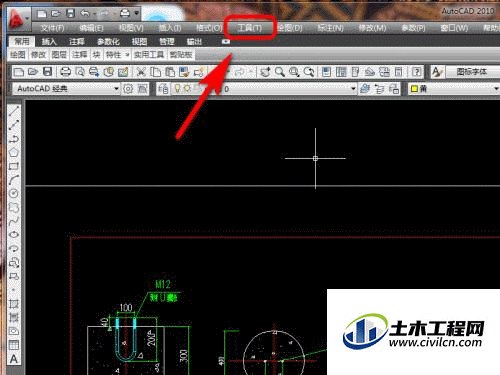The width and height of the screenshot is (500, 375).
Task: Click Layer Properties Manager icon
Action: (x=163, y=89)
